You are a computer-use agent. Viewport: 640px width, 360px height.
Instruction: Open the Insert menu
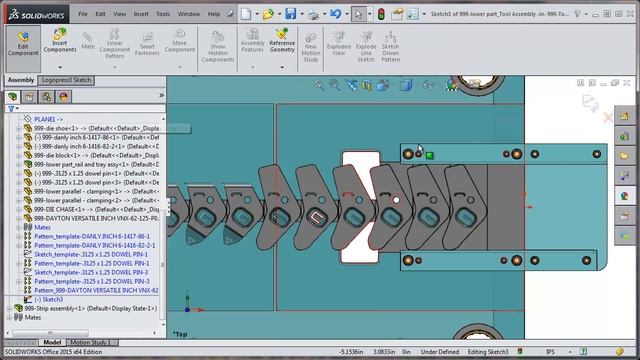(x=141, y=14)
